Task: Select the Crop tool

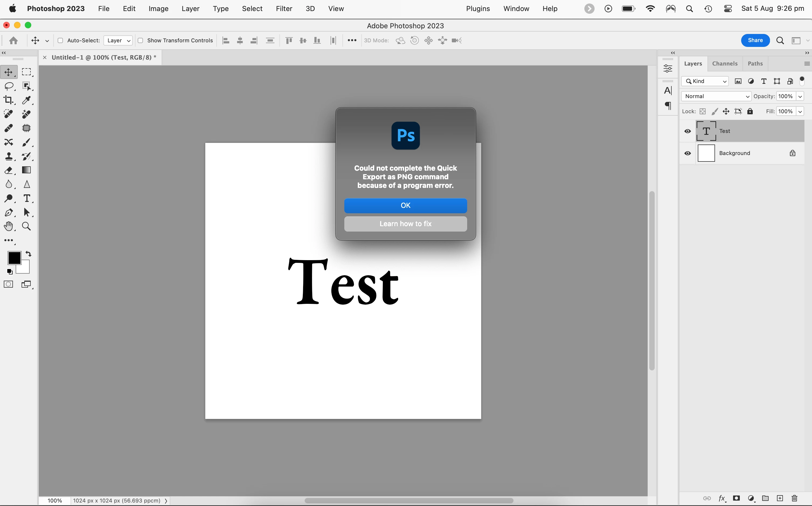Action: pyautogui.click(x=8, y=100)
